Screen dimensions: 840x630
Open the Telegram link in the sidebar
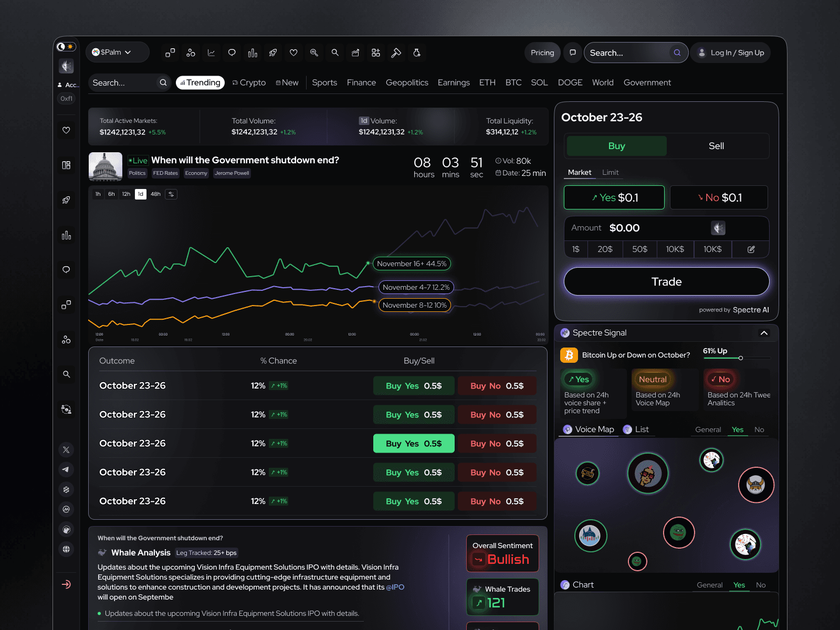[x=66, y=470]
